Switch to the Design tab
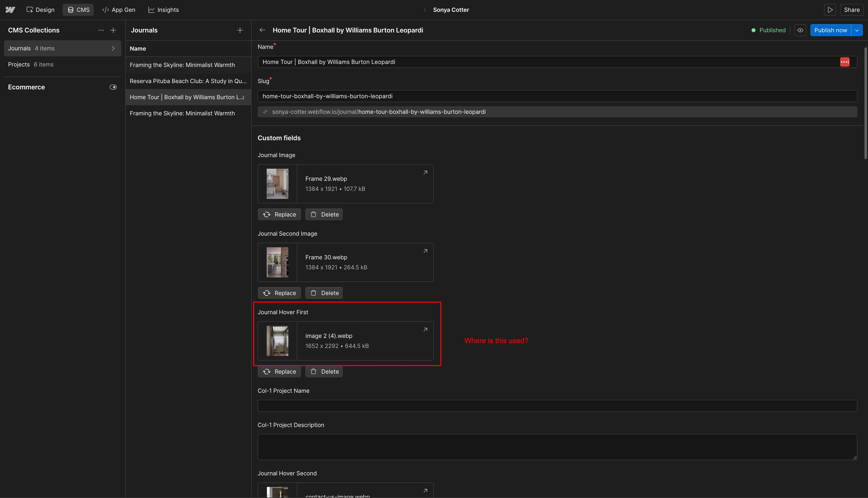 point(40,10)
